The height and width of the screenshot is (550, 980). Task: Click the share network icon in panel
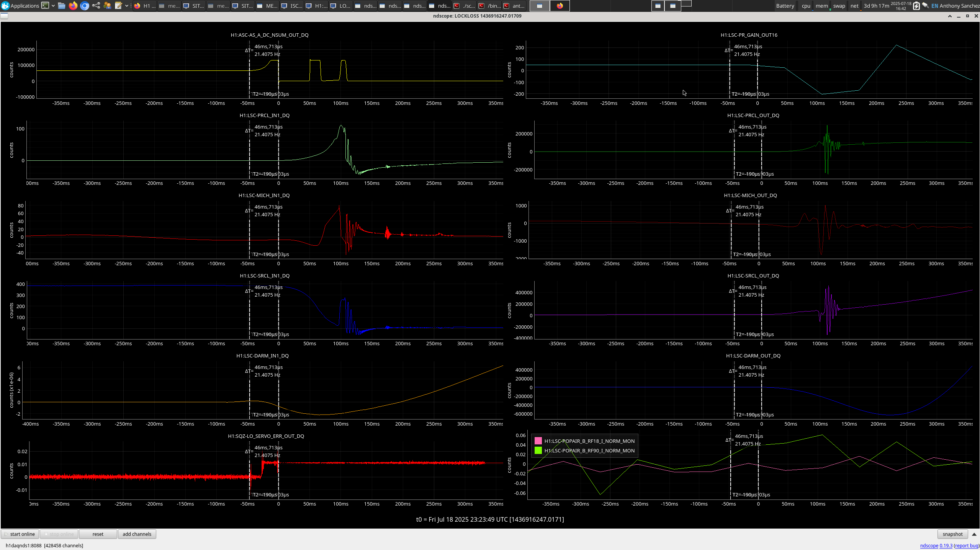pyautogui.click(x=96, y=6)
